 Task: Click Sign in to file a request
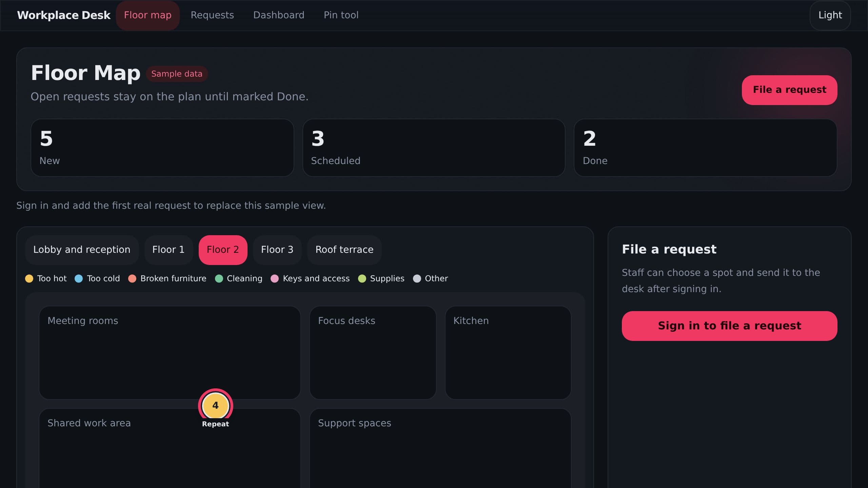[x=729, y=326]
